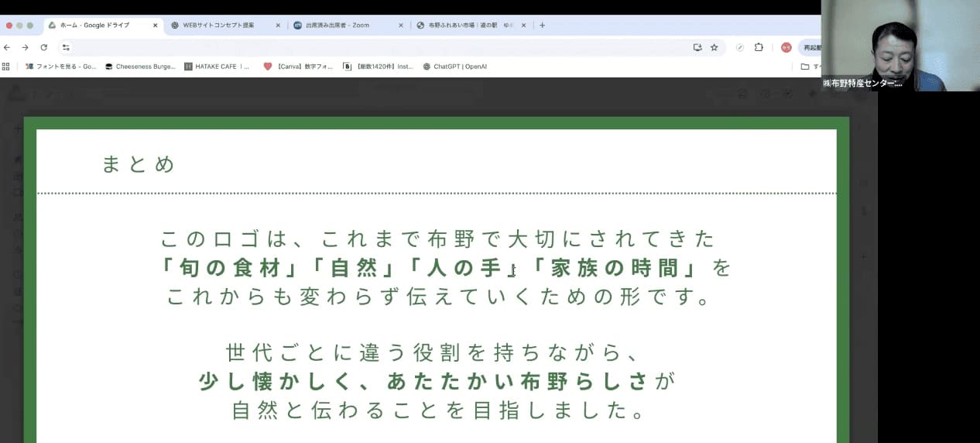Open HATAKE CAFE bookmark
This screenshot has width=980, height=443.
click(x=218, y=67)
